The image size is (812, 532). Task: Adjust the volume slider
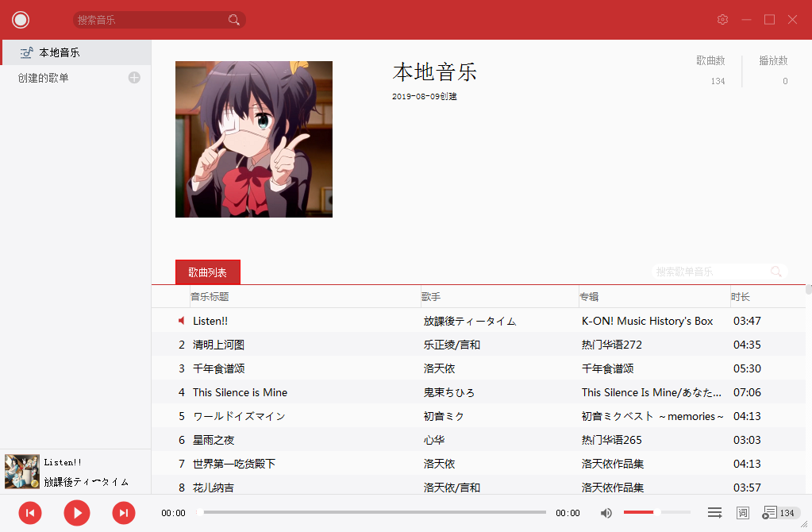coord(656,512)
